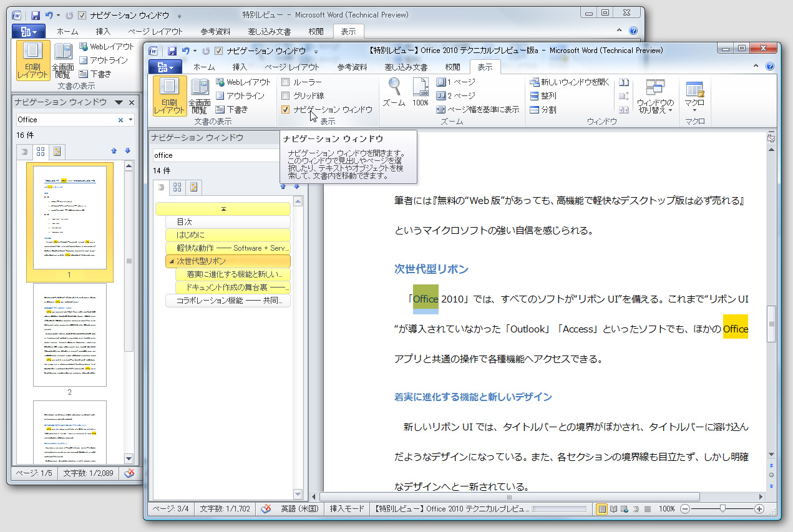793x532 pixels.
Task: Undo last action in front window
Action: pyautogui.click(x=185, y=51)
